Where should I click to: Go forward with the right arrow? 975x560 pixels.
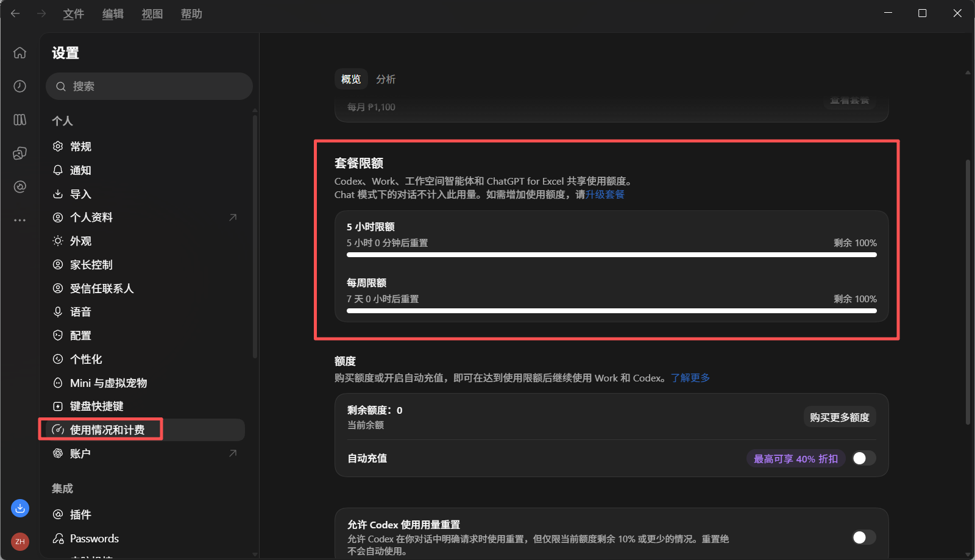coord(41,13)
